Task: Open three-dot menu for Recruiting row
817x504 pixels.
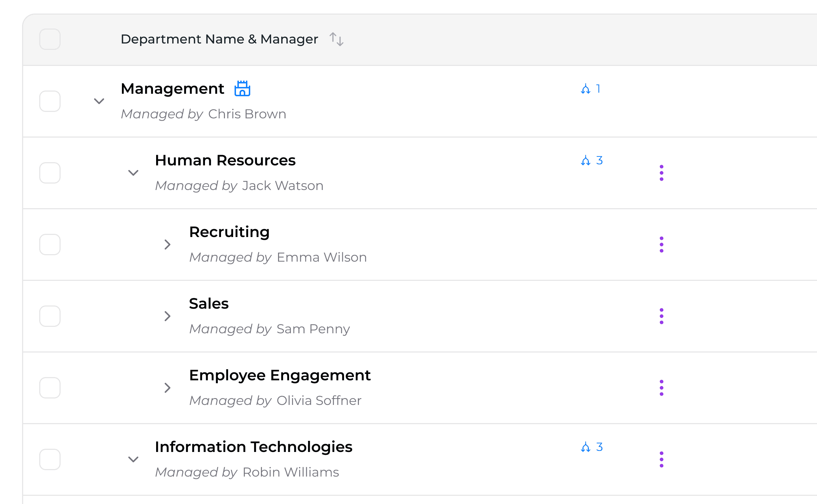Action: click(x=661, y=245)
